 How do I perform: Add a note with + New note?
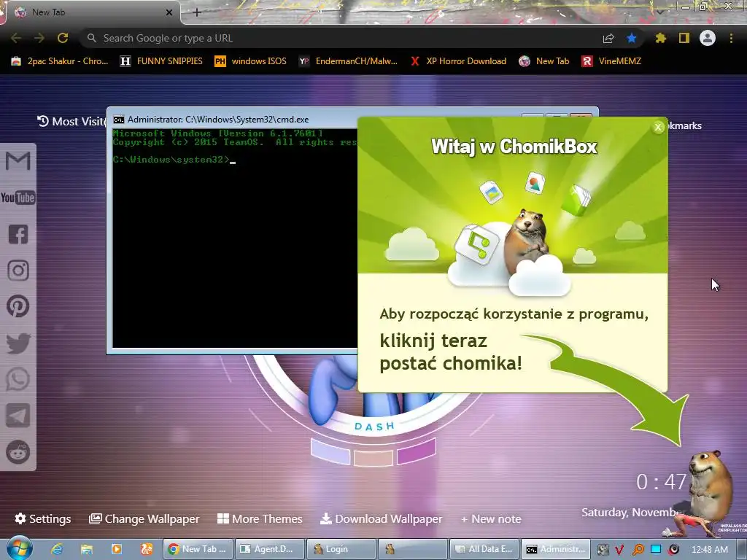point(491,519)
